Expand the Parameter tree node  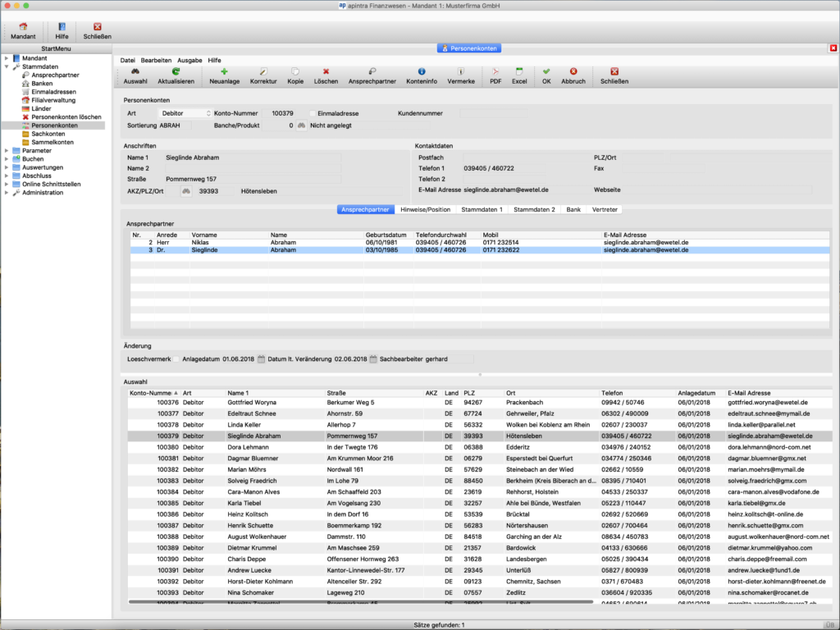pos(7,151)
